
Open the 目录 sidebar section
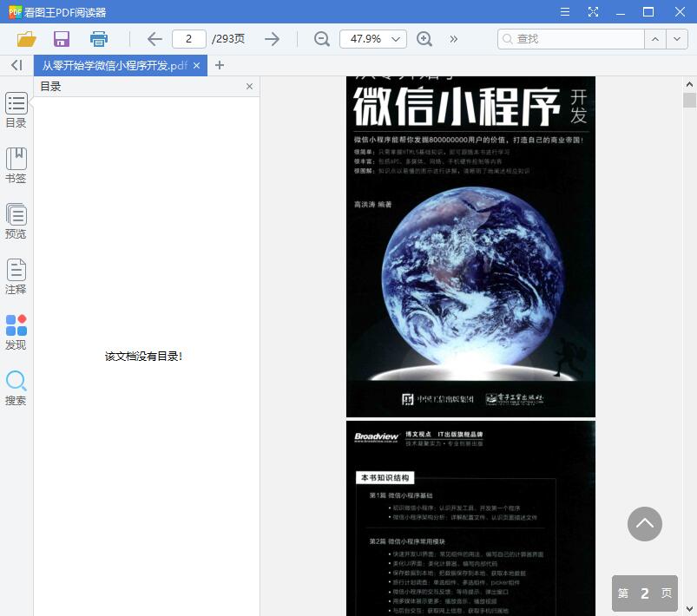(x=16, y=110)
